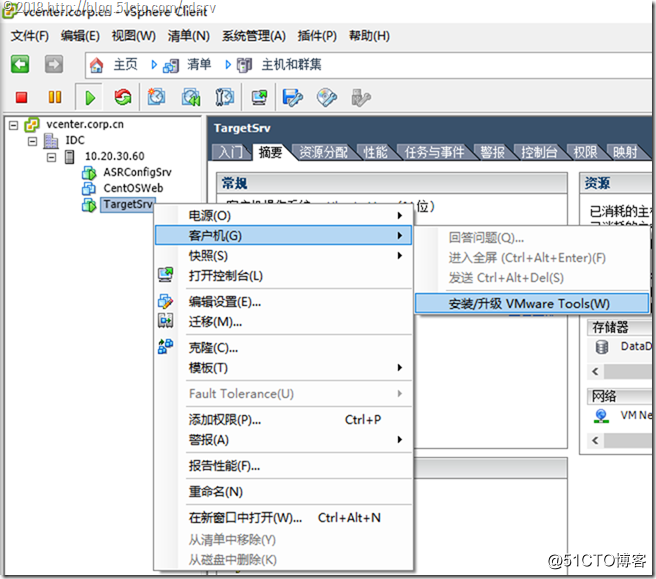Click the floppy connect toolbar icon
The width and height of the screenshot is (656, 579).
tap(292, 97)
